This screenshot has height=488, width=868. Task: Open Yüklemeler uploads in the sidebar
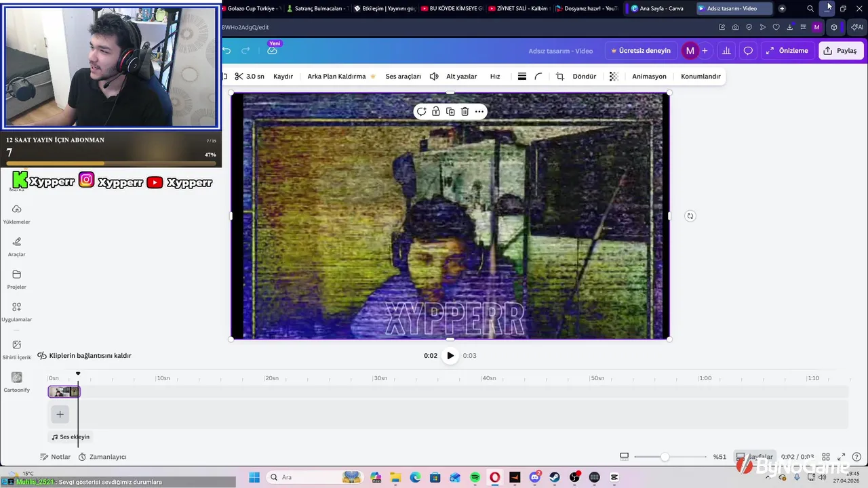[17, 214]
